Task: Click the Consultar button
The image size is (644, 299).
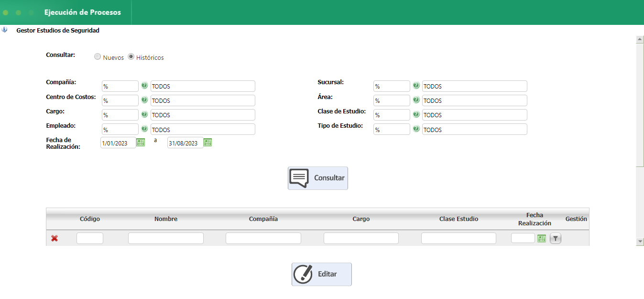Action: (318, 178)
